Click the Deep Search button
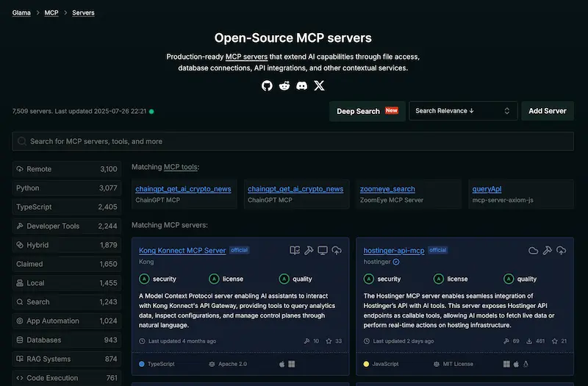 367,111
